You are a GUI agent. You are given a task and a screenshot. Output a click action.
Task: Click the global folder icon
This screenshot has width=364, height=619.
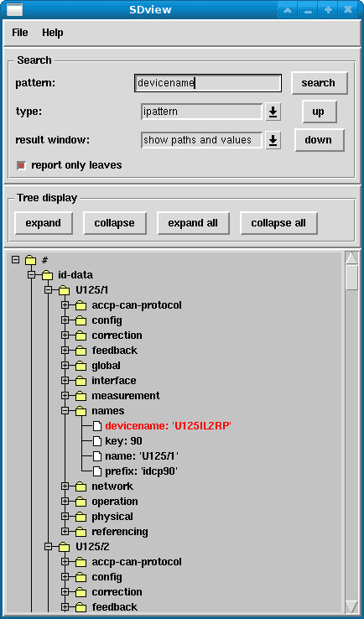[81, 366]
